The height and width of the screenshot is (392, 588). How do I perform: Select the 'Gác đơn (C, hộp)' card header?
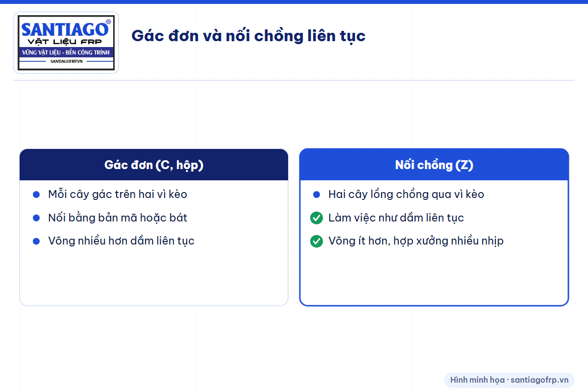point(154,165)
